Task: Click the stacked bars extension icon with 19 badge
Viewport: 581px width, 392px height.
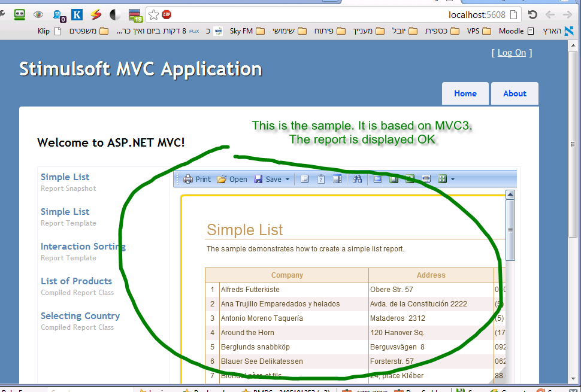Action: point(135,15)
